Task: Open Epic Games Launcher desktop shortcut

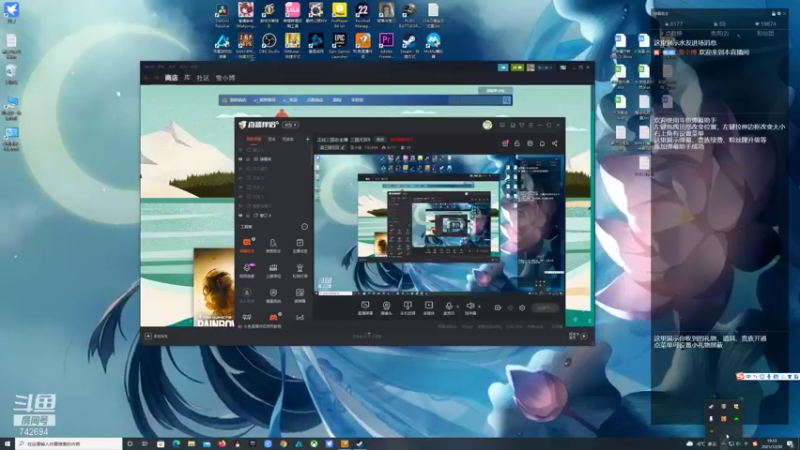Action: [x=339, y=46]
